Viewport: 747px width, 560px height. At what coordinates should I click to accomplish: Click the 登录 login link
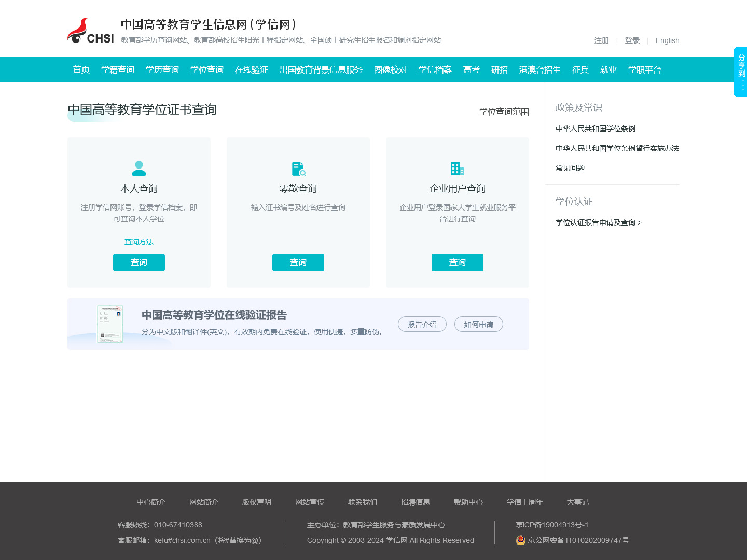click(x=632, y=40)
